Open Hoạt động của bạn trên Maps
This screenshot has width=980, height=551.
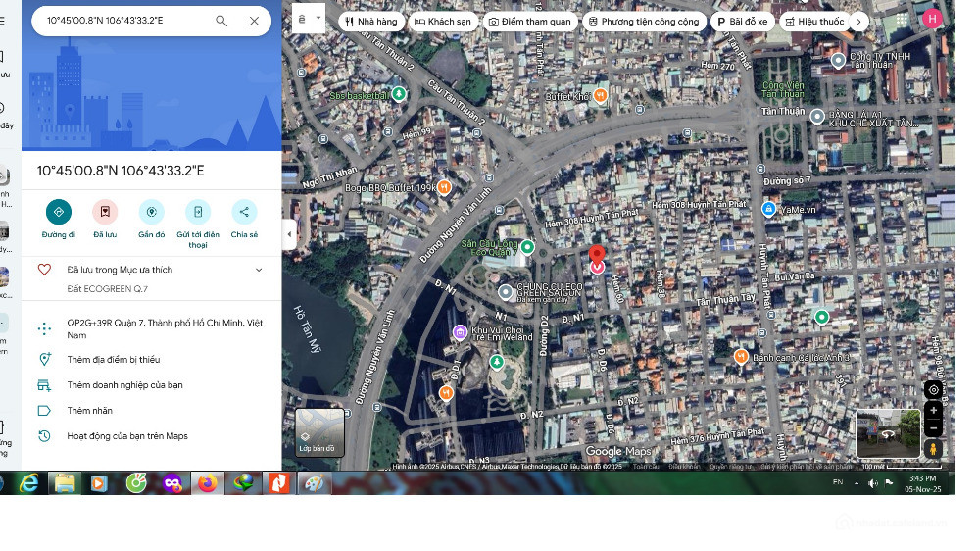pos(127,436)
